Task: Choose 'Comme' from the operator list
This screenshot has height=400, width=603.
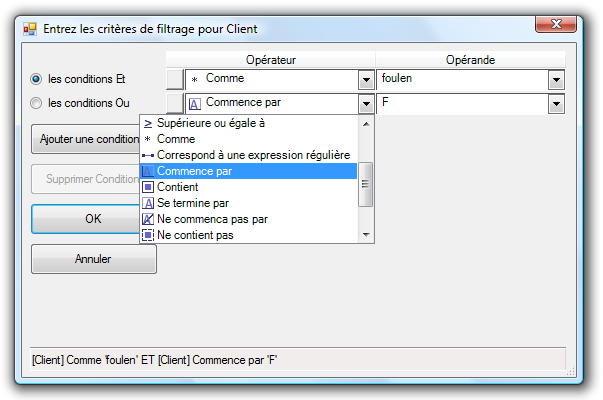Action: point(176,140)
